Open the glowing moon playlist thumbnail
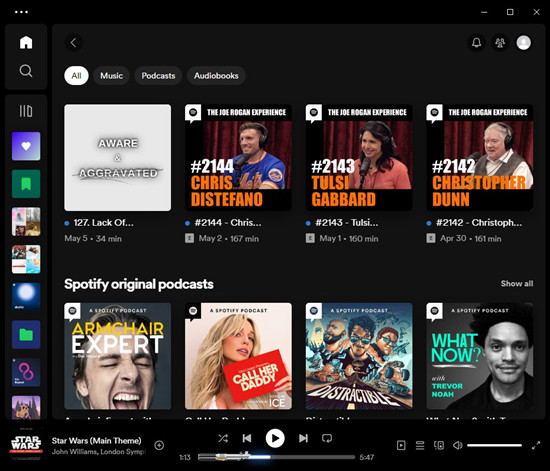550x471 pixels. pyautogui.click(x=26, y=297)
